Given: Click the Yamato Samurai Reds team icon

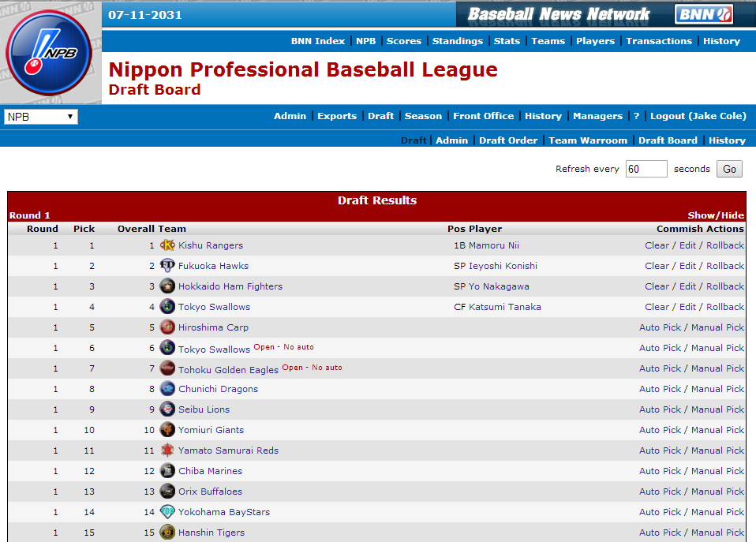Looking at the screenshot, I should (167, 450).
